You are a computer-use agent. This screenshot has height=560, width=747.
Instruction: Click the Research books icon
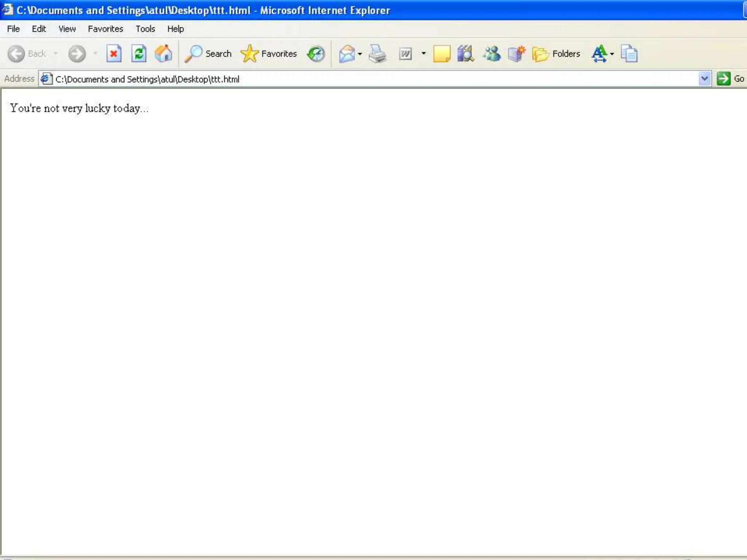click(x=465, y=54)
